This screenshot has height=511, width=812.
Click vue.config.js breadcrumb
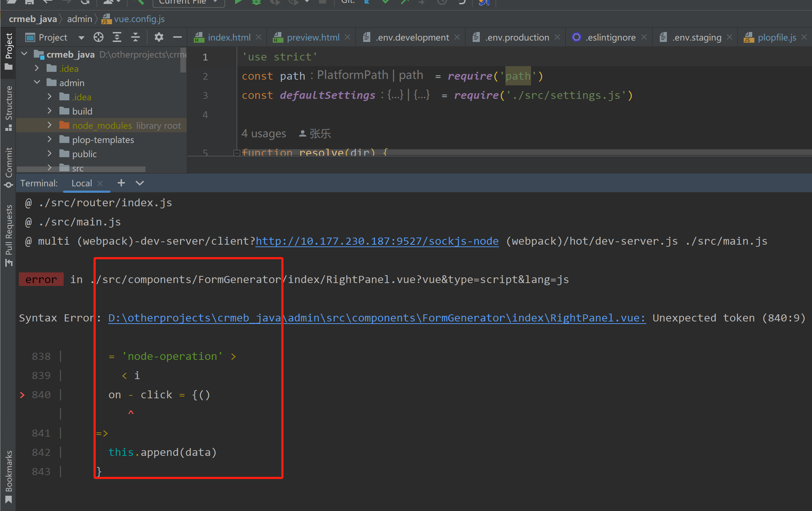click(133, 19)
